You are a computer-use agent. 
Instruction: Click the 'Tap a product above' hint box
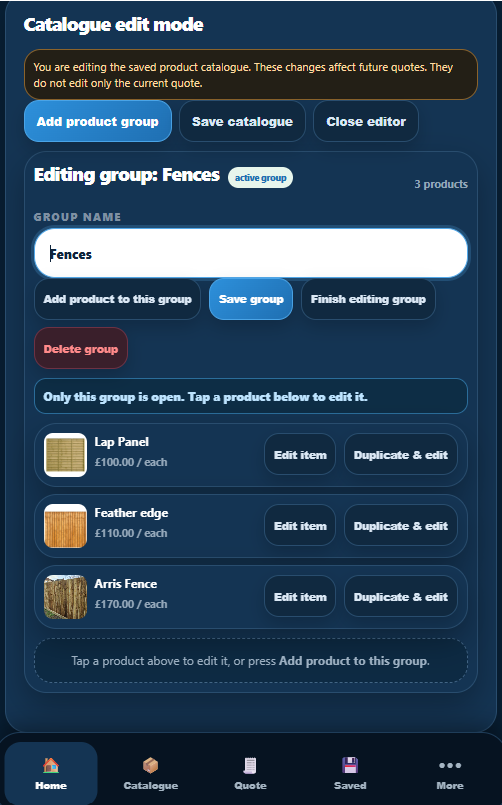pos(250,661)
